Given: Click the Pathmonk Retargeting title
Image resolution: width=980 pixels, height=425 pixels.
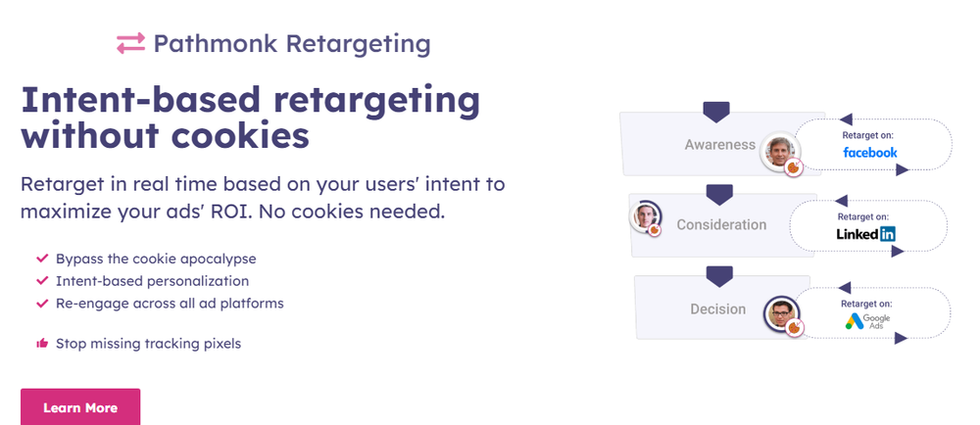Looking at the screenshot, I should click(292, 44).
